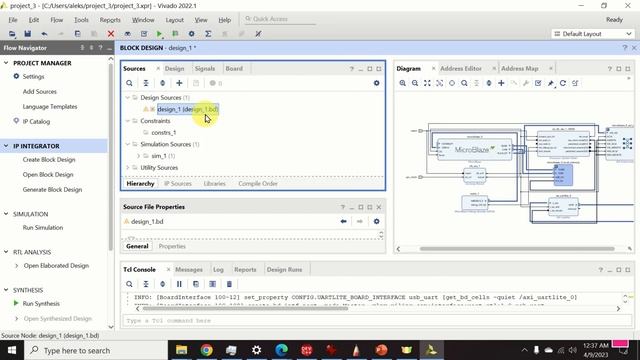
Task: Collapse the SYNTHESIS section
Action: pyautogui.click(x=6, y=290)
